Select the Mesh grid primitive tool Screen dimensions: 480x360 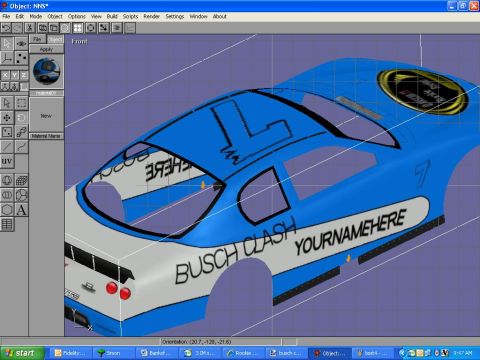pos(21,180)
